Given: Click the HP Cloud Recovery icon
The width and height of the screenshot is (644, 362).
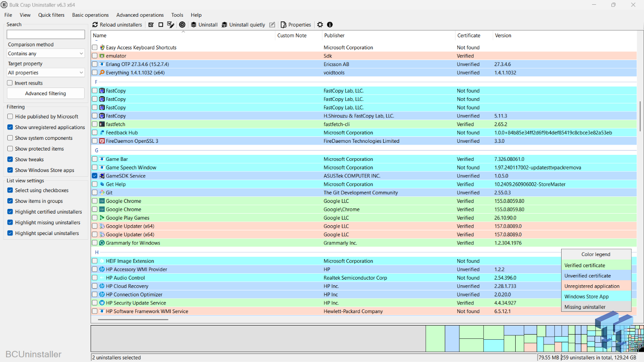Looking at the screenshot, I should (102, 286).
